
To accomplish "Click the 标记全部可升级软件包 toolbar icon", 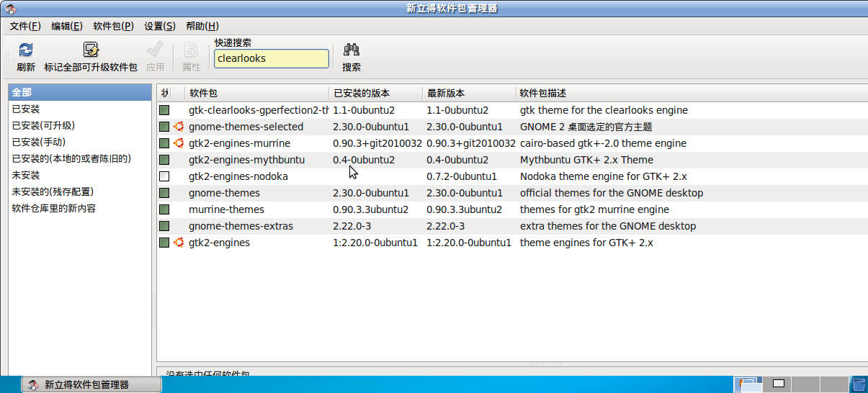I will point(91,50).
